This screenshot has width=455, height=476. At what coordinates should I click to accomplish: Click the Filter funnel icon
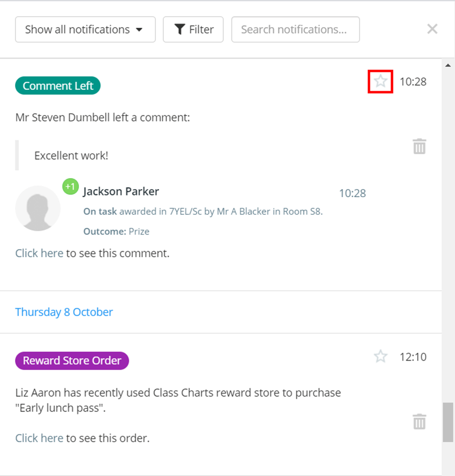coord(180,29)
